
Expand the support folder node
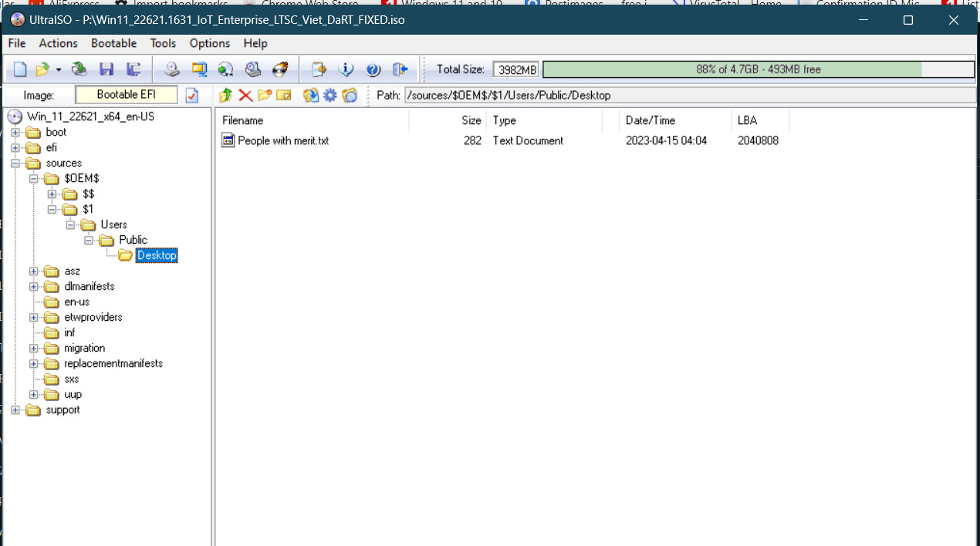pos(15,410)
